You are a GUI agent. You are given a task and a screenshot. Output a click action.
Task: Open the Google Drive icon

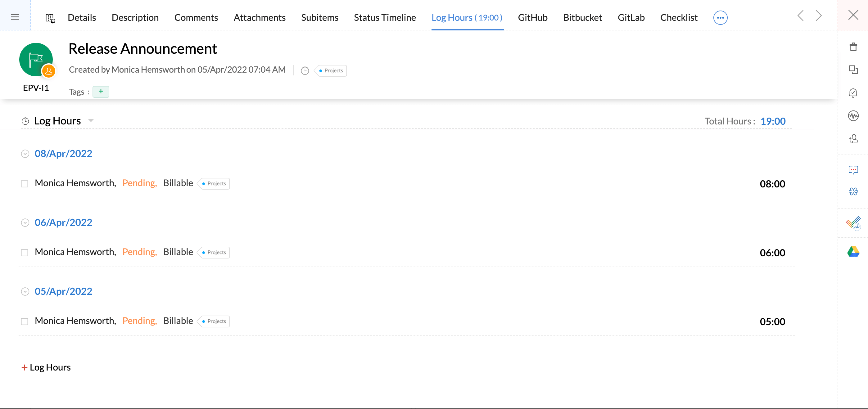coord(853,251)
